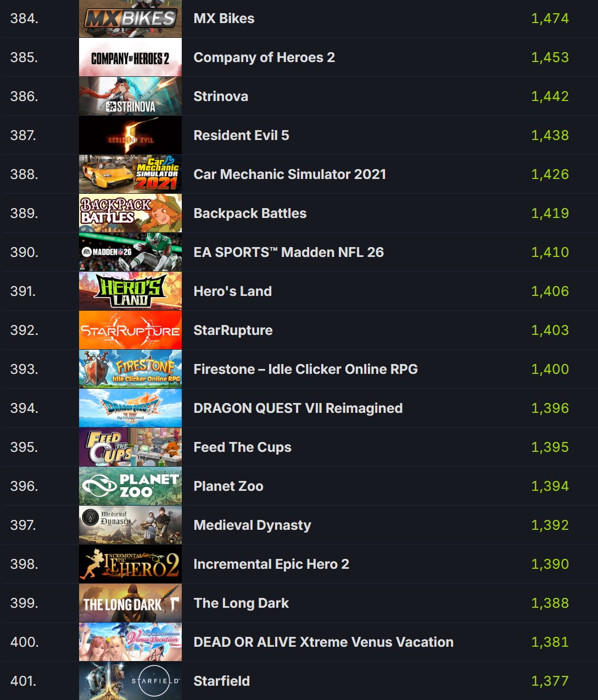
Task: Open The Long Dark thumbnail
Action: pos(130,603)
